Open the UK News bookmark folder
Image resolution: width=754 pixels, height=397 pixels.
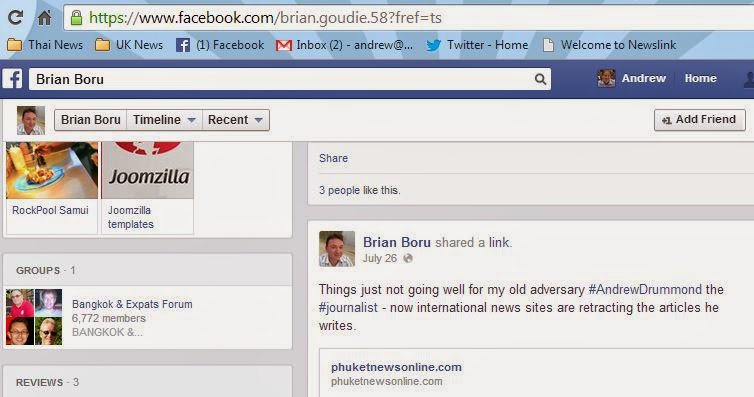tap(129, 45)
